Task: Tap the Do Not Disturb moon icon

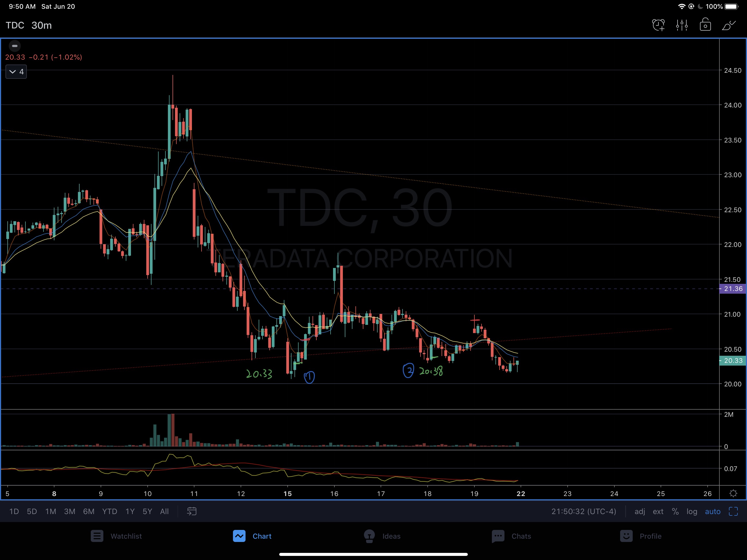Action: (700, 6)
